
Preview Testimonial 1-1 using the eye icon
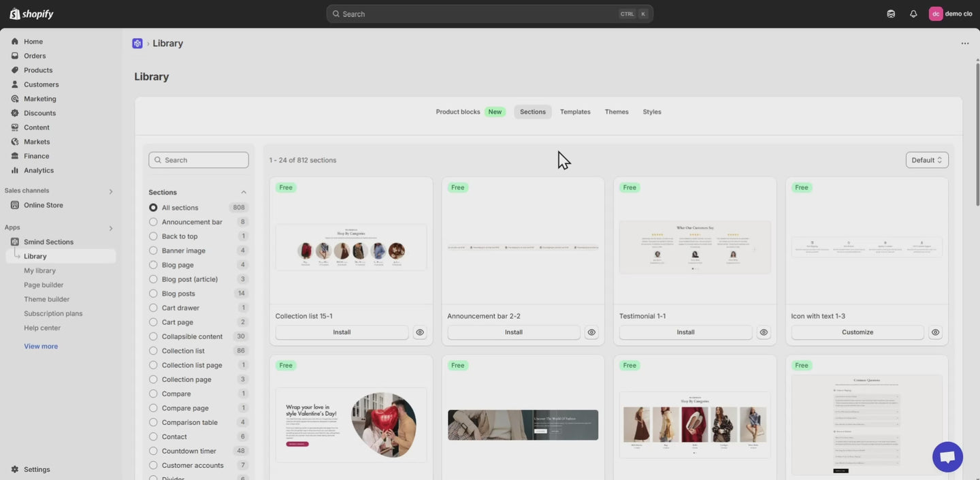click(764, 332)
